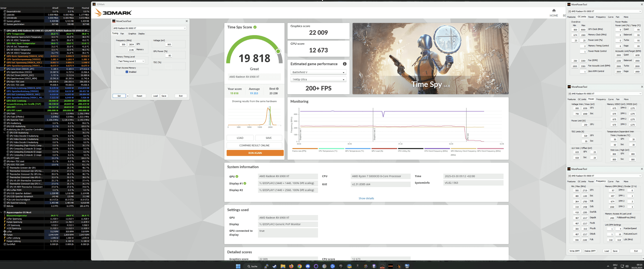Go to the 3DMark HOME icon

pyautogui.click(x=554, y=10)
